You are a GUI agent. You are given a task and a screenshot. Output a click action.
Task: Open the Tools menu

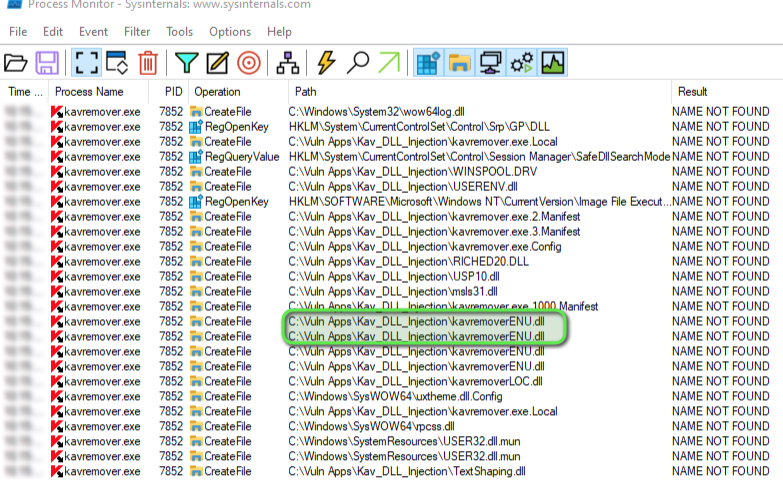click(x=179, y=32)
